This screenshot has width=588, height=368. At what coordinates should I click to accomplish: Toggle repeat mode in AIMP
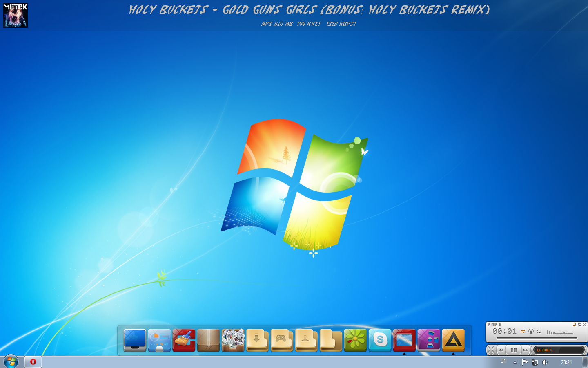539,332
